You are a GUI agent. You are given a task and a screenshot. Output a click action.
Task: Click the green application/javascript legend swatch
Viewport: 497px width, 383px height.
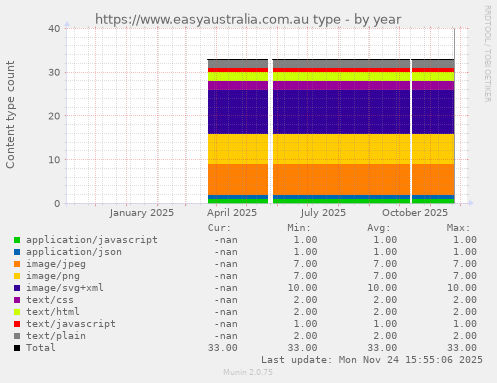tap(17, 240)
